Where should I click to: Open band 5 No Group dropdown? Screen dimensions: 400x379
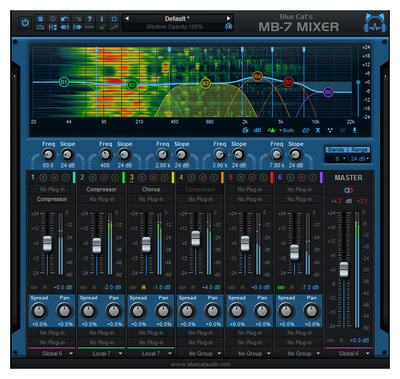[x=250, y=354]
